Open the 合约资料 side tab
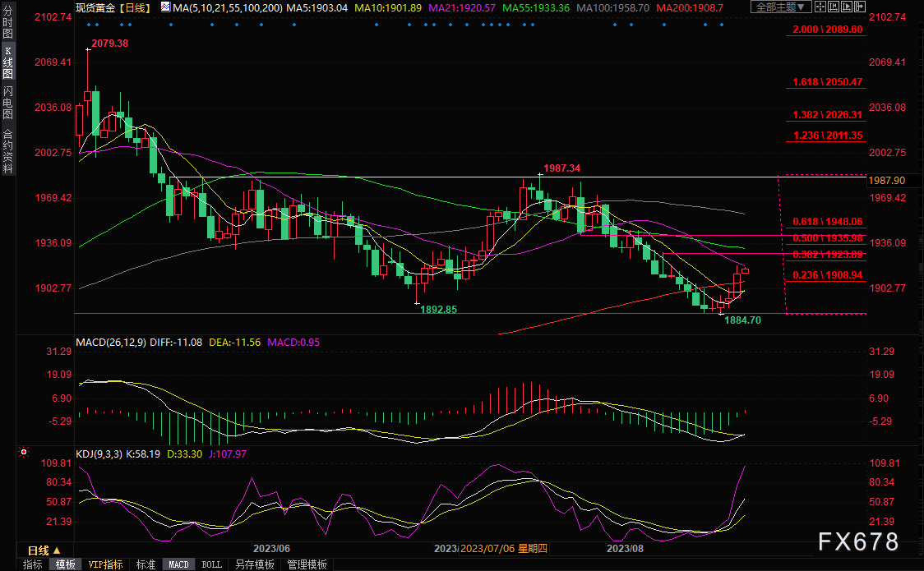The width and height of the screenshot is (924, 571). 7,150
